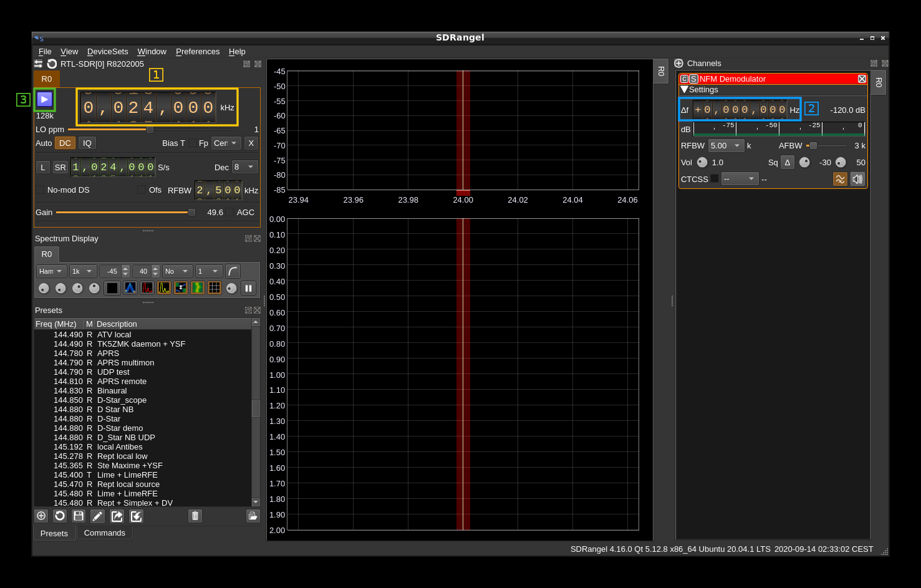Open the Help menu
The height and width of the screenshot is (588, 921).
click(237, 51)
